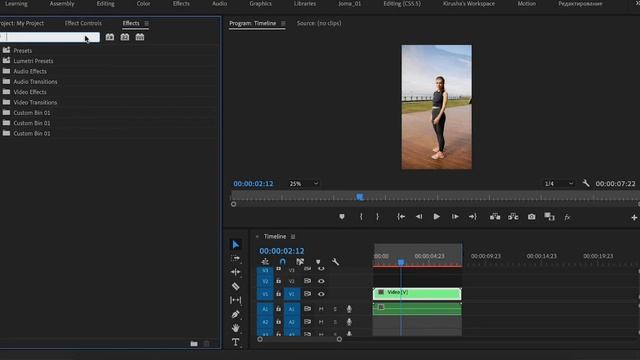
Task: Click Add Marker in Program monitor
Action: [x=342, y=217]
